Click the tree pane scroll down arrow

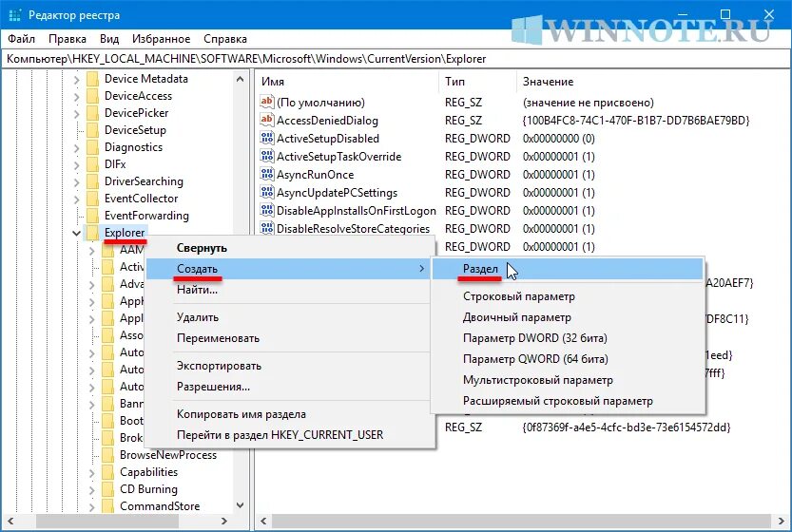[241, 505]
